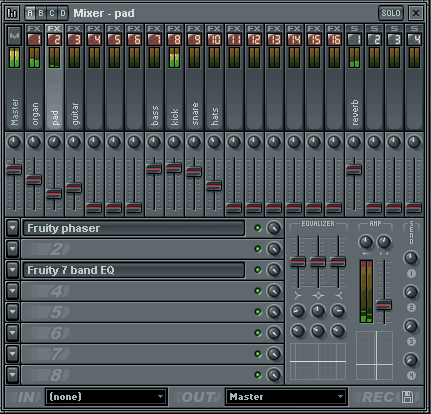Toggle the slot 5 enable LED

[258, 312]
